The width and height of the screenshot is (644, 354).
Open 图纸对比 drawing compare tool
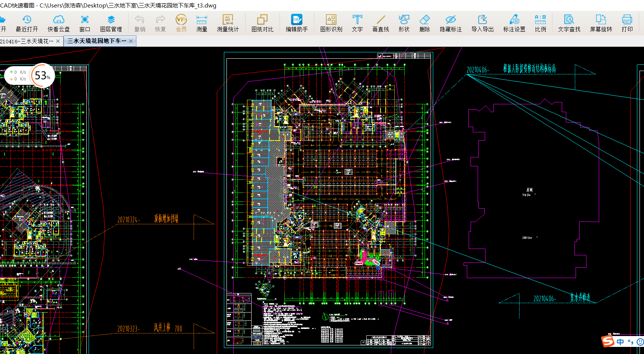point(262,24)
